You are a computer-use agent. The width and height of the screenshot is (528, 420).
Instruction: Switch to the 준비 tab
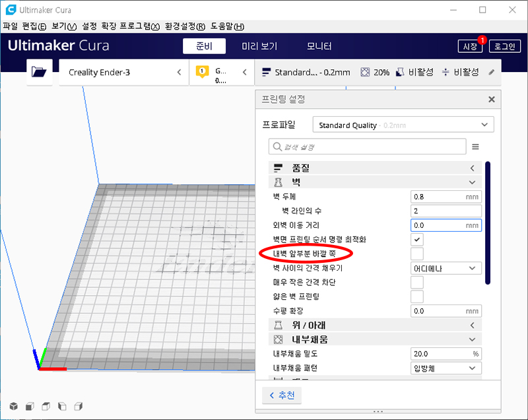tap(204, 46)
